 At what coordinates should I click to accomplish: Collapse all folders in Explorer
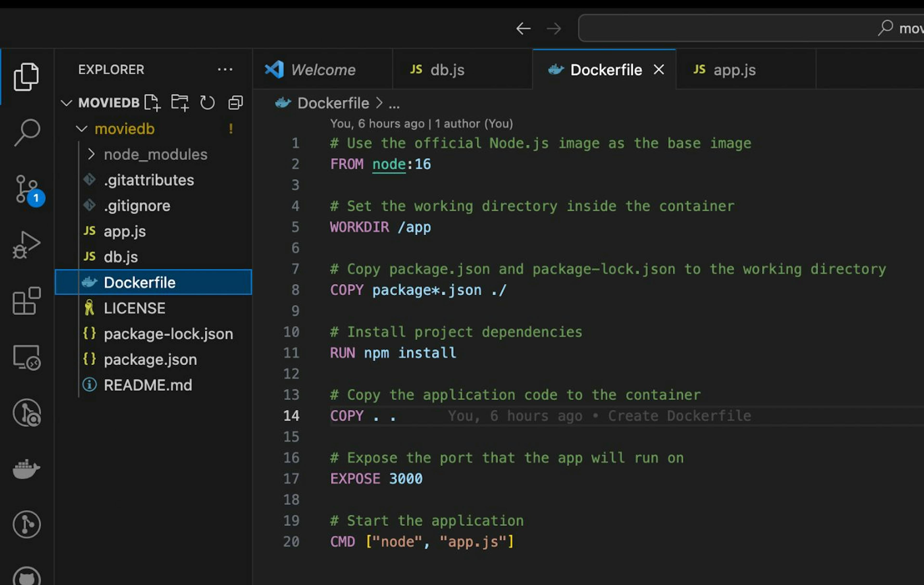[x=235, y=103]
